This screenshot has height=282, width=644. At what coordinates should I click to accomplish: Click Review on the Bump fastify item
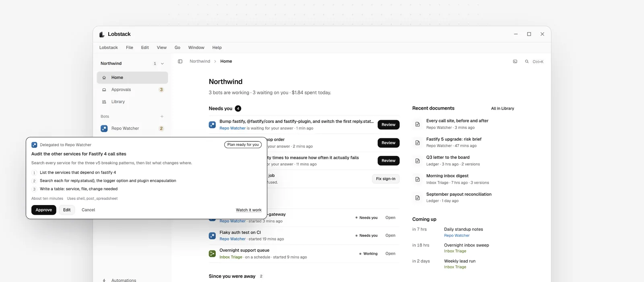pyautogui.click(x=388, y=125)
